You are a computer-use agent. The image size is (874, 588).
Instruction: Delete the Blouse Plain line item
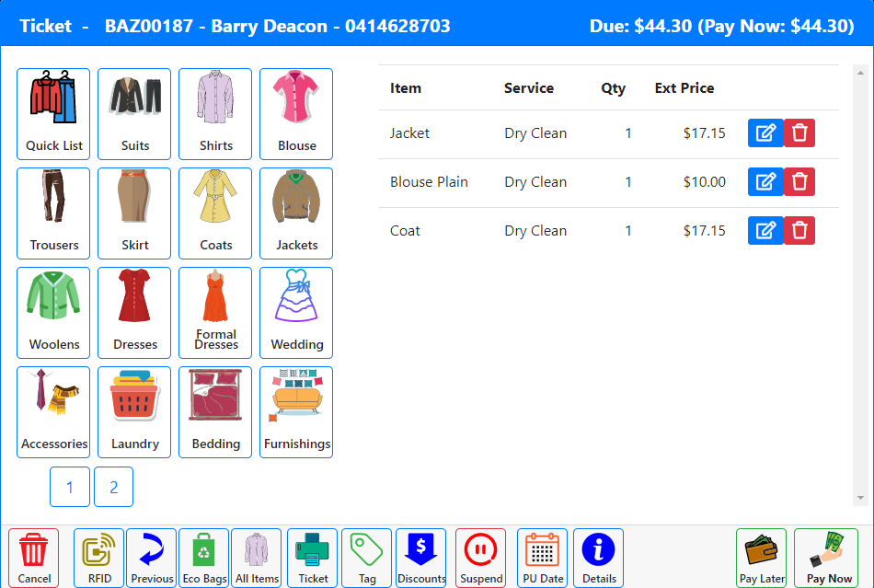click(799, 181)
